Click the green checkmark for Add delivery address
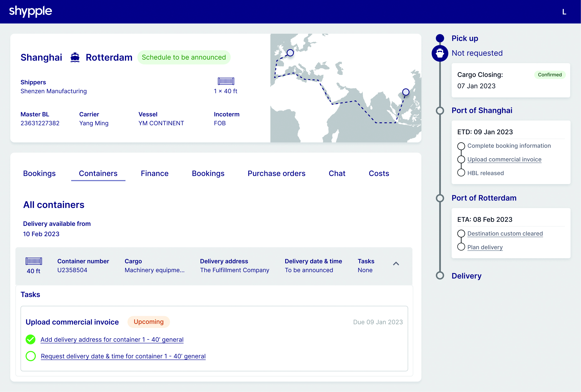This screenshot has height=392, width=581. point(30,339)
